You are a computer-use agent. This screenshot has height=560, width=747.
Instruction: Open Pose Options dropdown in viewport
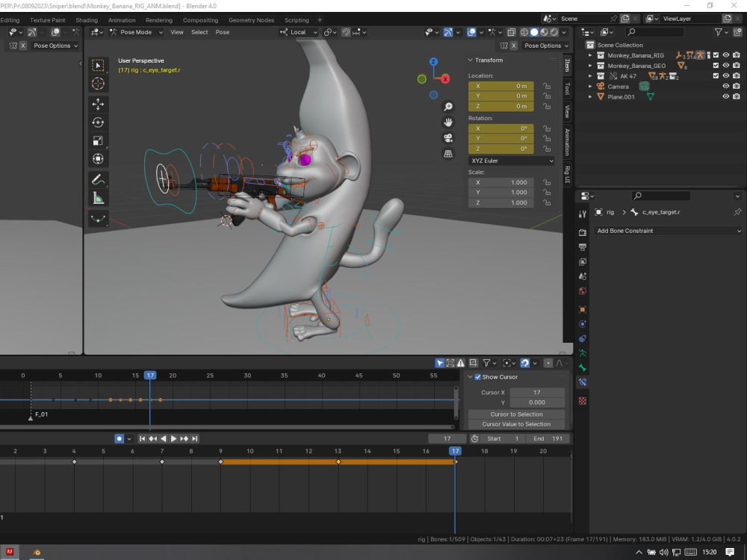point(547,46)
